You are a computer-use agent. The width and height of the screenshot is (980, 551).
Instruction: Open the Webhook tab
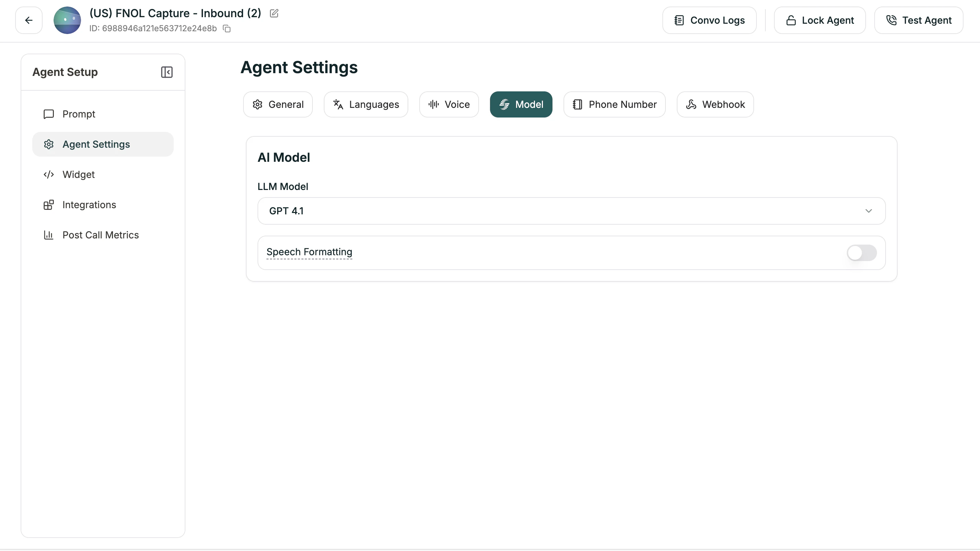pos(715,104)
